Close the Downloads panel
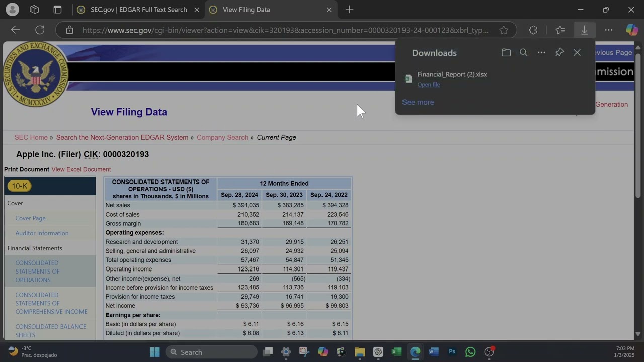The height and width of the screenshot is (362, 644). pyautogui.click(x=577, y=53)
